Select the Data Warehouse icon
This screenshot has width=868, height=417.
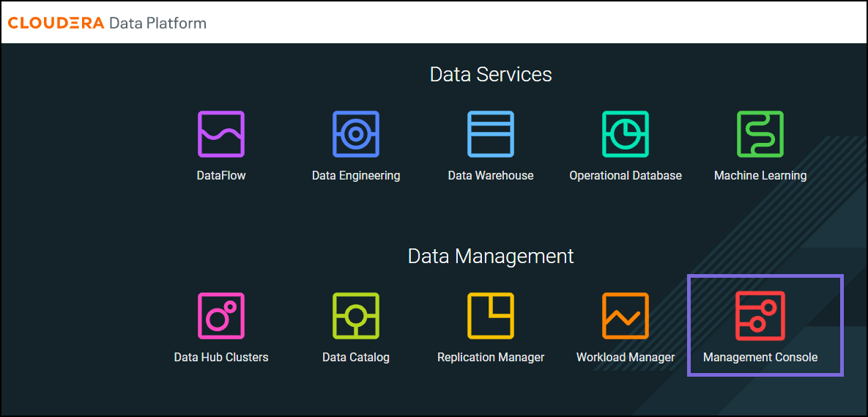click(491, 134)
